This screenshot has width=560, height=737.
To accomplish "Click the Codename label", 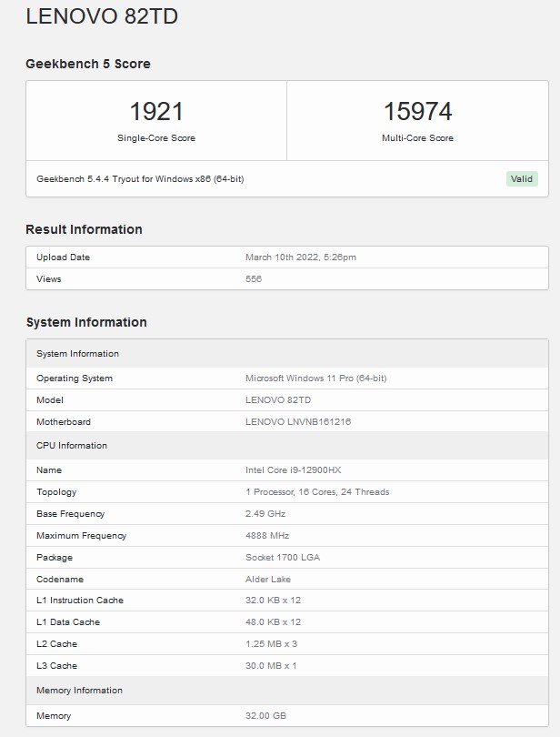I will point(60,580).
